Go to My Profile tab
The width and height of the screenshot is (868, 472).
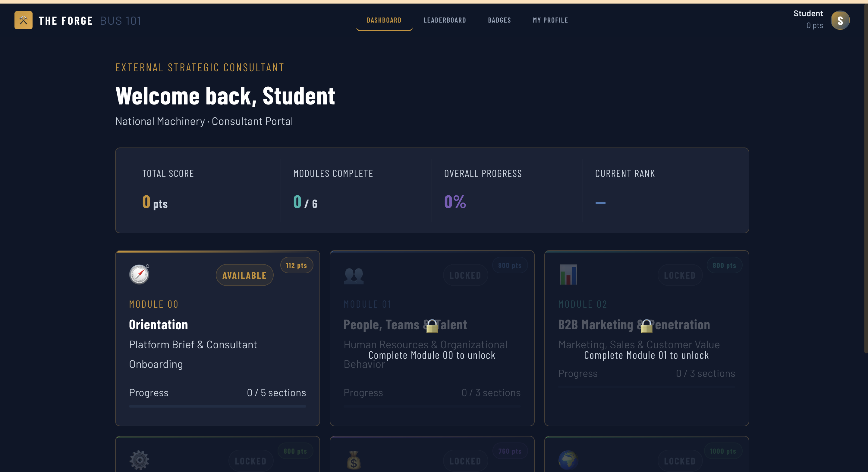coord(550,20)
